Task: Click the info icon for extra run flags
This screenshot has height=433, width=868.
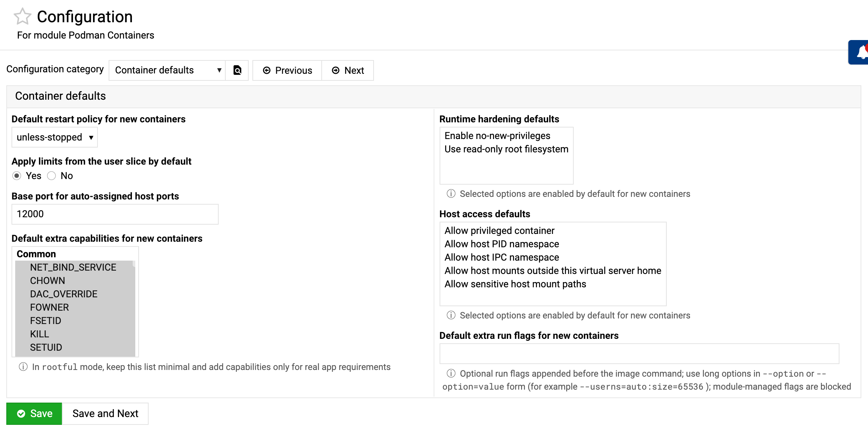Action: 451,373
